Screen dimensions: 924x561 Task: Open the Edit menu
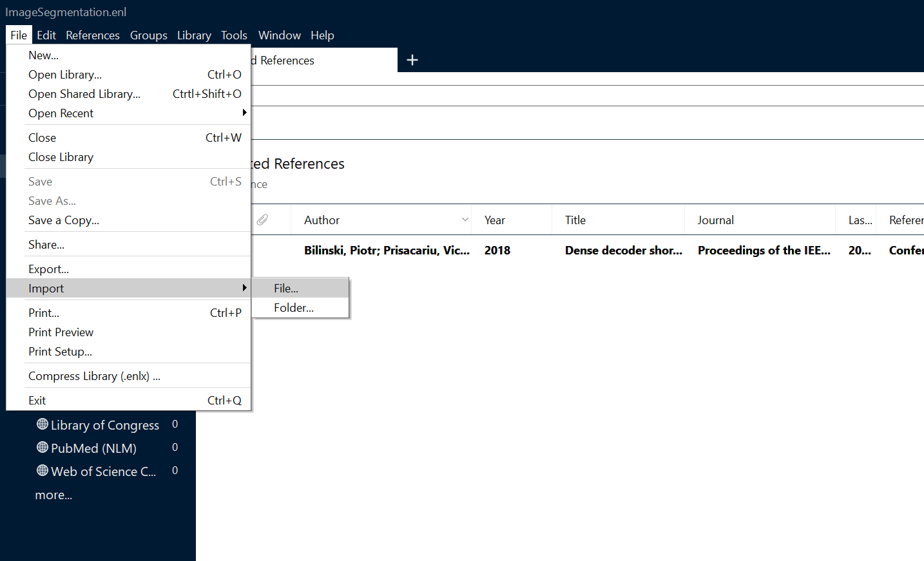46,35
